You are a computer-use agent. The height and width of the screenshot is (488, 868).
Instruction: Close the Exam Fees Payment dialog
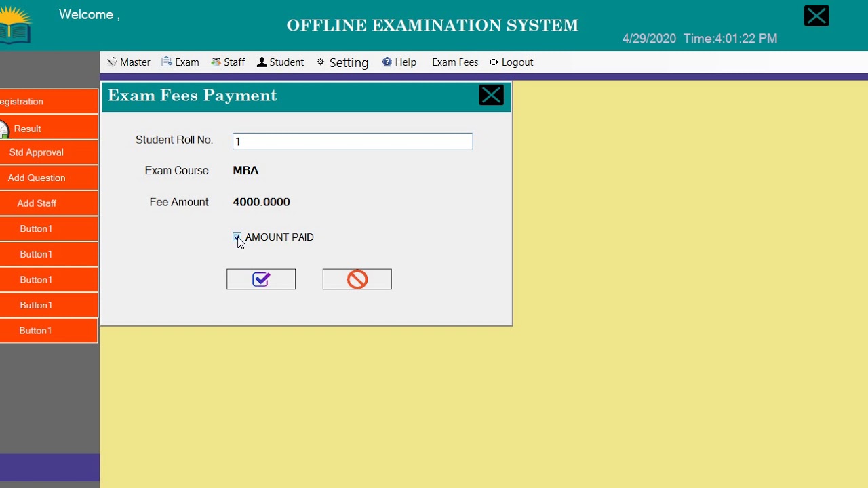[491, 95]
